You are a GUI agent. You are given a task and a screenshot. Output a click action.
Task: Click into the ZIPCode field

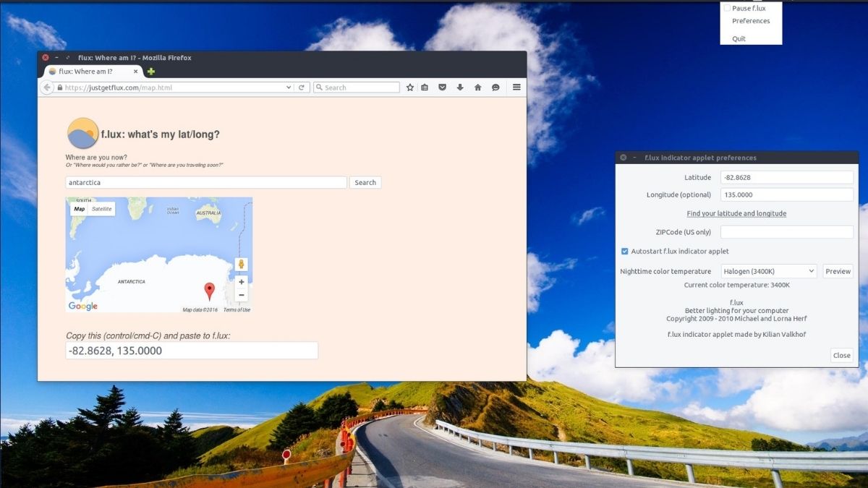(x=787, y=232)
